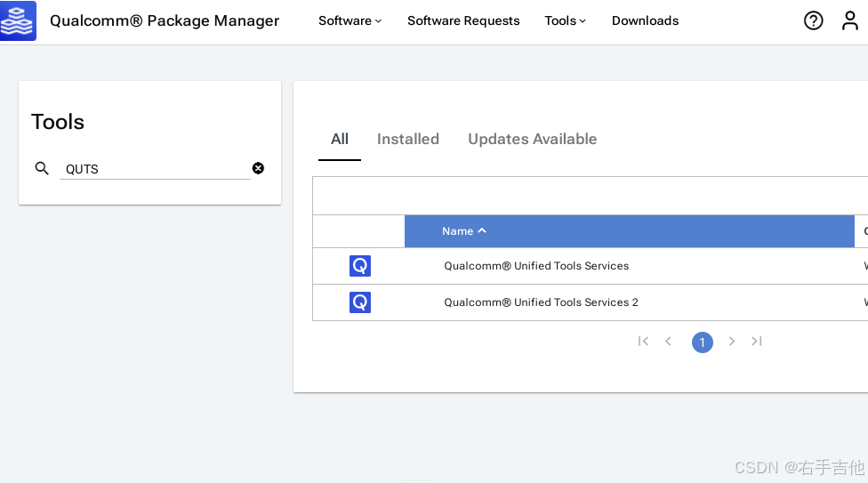Go to previous page of results
The image size is (868, 483).
pos(668,342)
